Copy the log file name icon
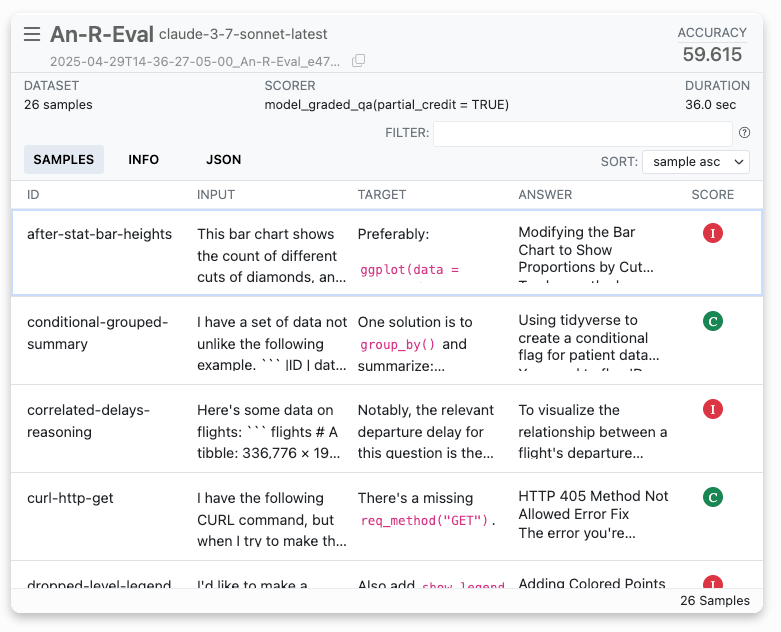The height and width of the screenshot is (632, 781). 358,61
